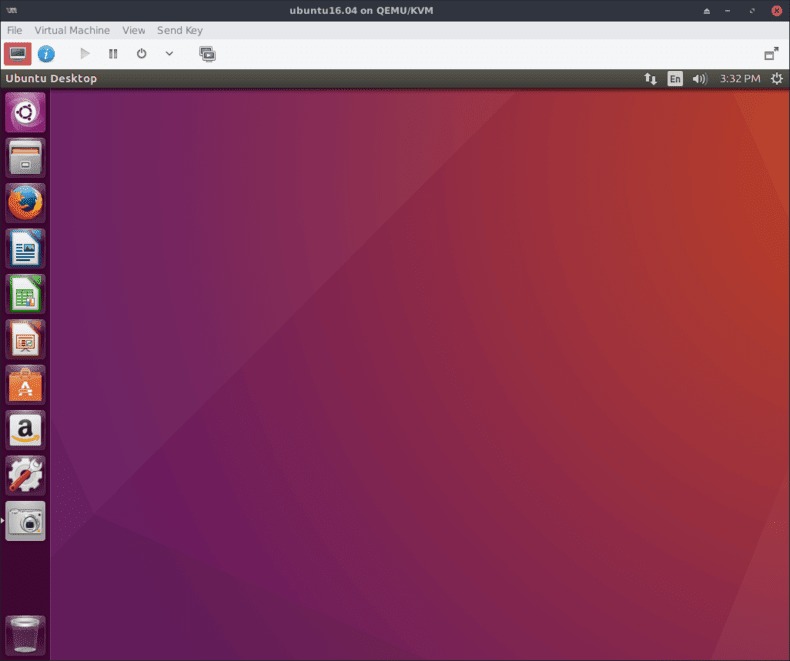Screen dimensions: 790x661
Task: Open the Amazon launcher icon
Action: (x=25, y=430)
